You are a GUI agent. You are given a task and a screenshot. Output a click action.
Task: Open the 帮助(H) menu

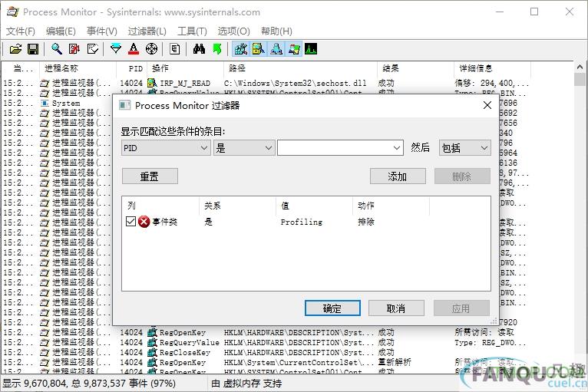[276, 31]
